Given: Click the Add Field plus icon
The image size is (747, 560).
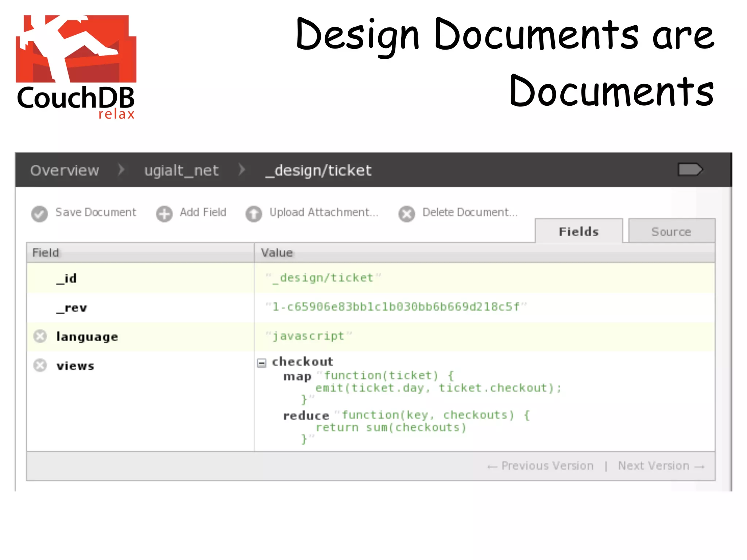Looking at the screenshot, I should [165, 214].
